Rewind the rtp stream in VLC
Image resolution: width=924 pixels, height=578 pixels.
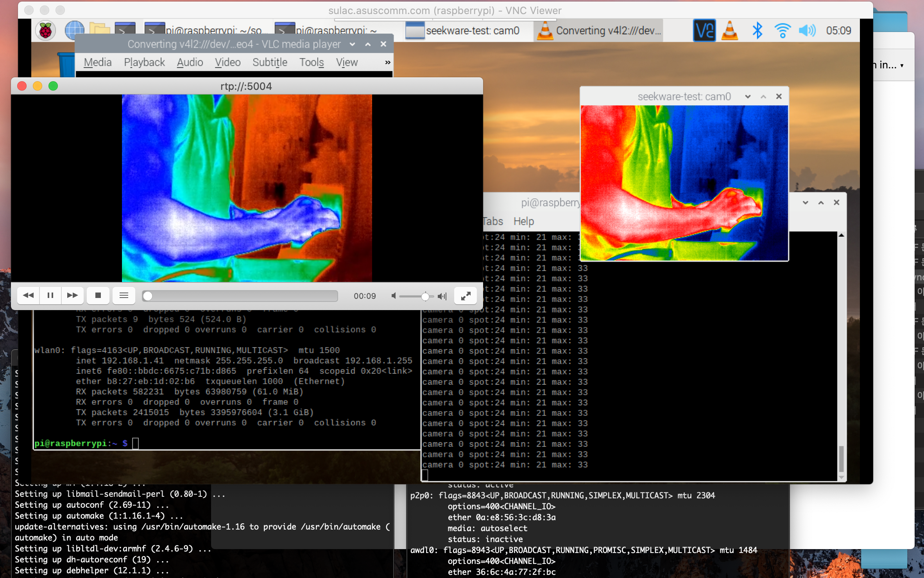[29, 295]
